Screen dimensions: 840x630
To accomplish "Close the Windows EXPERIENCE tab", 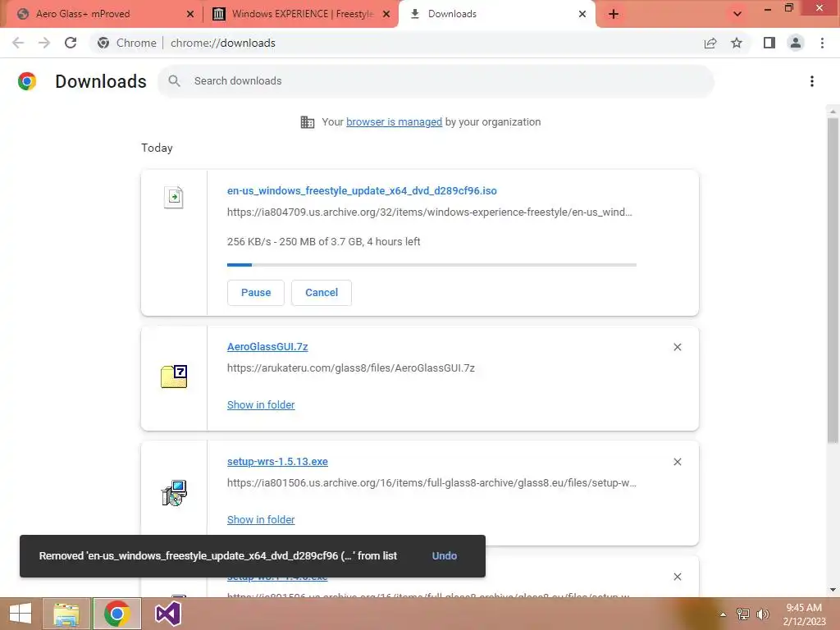I will (x=386, y=14).
